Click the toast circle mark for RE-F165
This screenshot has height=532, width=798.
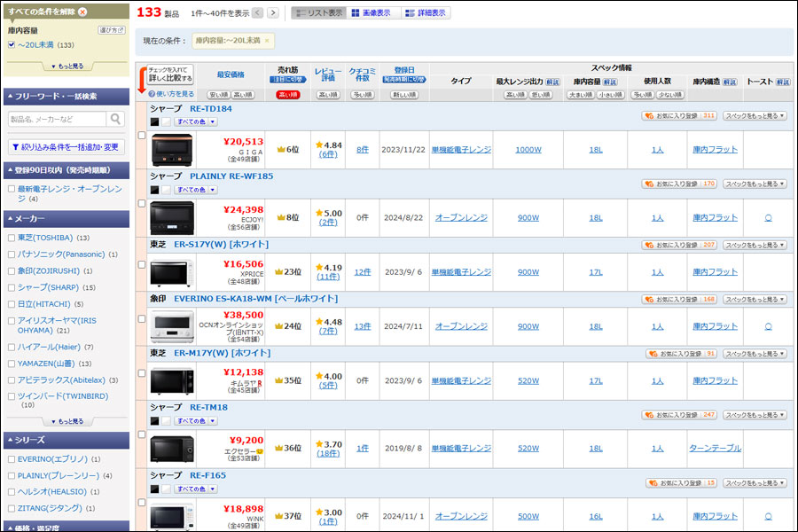point(768,516)
